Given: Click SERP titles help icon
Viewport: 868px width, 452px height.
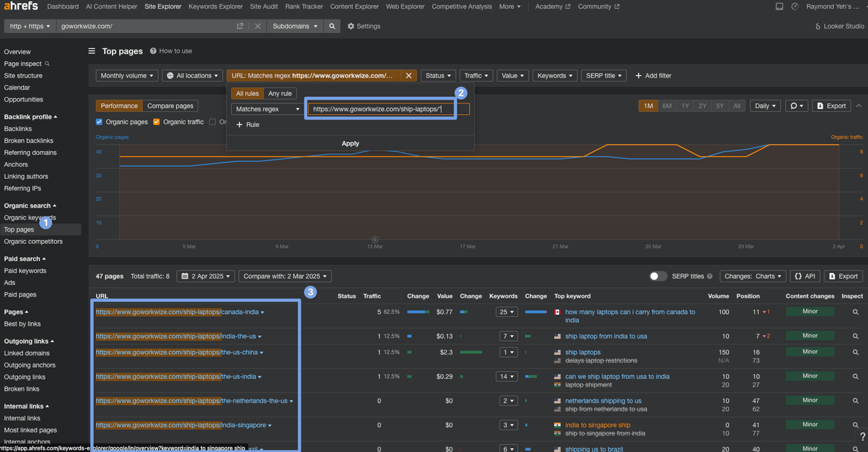Looking at the screenshot, I should click(x=710, y=276).
